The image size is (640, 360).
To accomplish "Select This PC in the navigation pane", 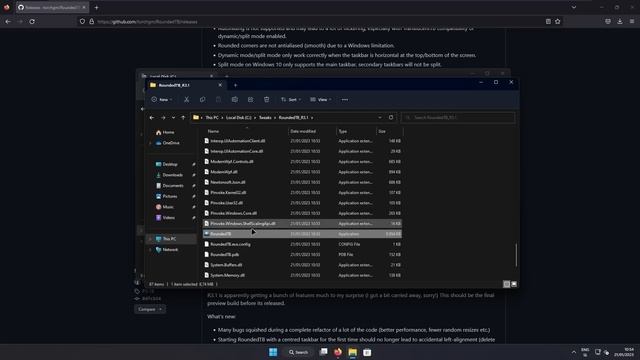I will point(171,239).
